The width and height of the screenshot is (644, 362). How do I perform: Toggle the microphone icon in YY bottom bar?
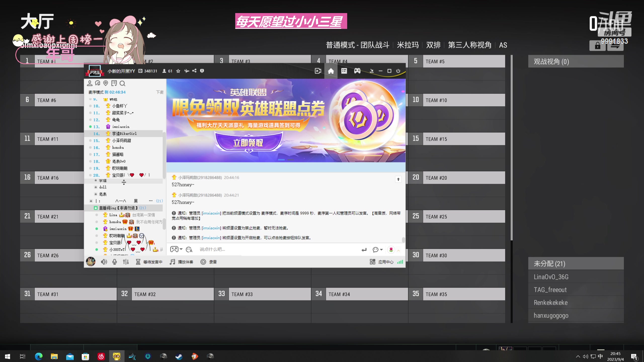click(114, 262)
